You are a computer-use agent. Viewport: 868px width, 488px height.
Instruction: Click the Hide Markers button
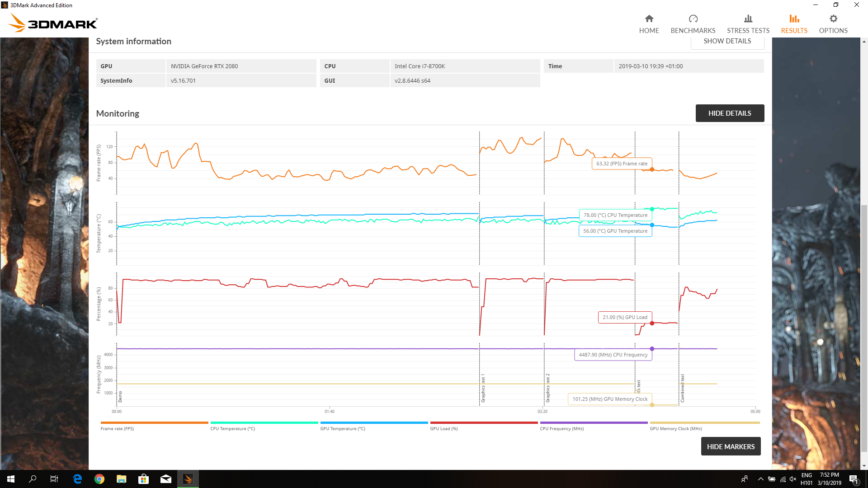click(731, 446)
